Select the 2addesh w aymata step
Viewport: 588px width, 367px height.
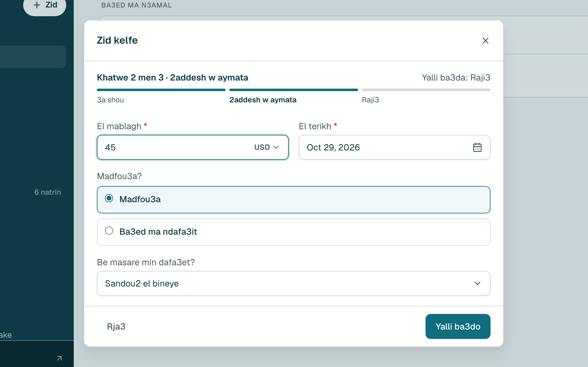click(263, 100)
